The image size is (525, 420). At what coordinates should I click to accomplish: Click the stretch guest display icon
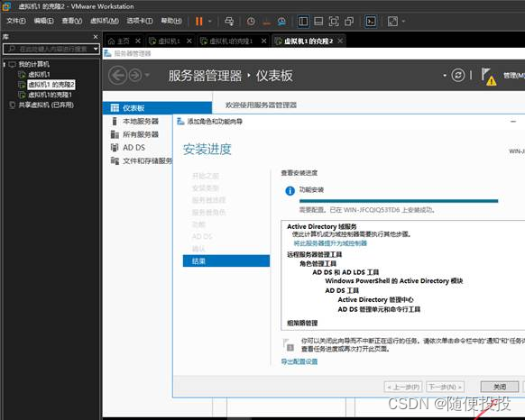pyautogui.click(x=392, y=22)
